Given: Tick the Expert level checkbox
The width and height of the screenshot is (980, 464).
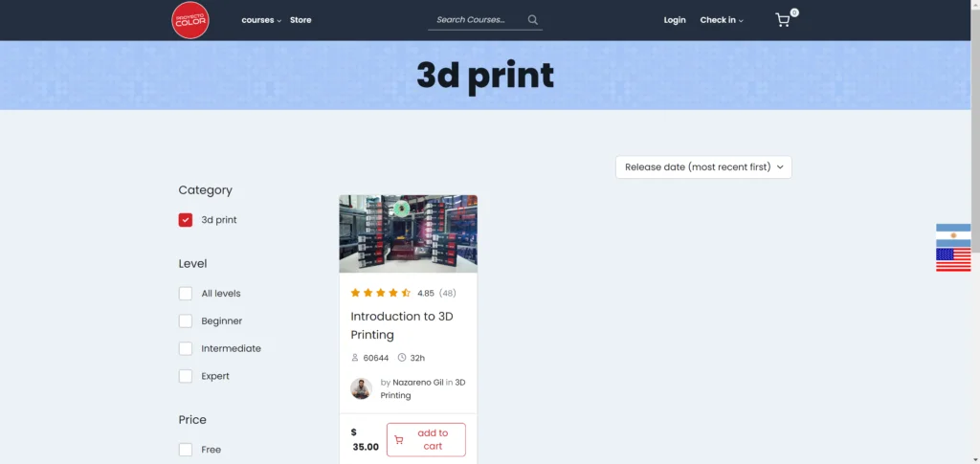Looking at the screenshot, I should pyautogui.click(x=186, y=376).
